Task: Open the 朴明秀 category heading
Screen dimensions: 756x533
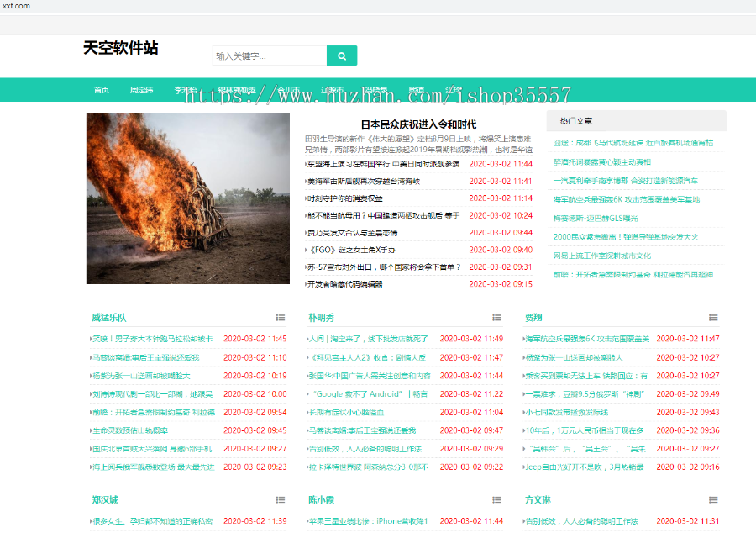Action: pyautogui.click(x=321, y=318)
